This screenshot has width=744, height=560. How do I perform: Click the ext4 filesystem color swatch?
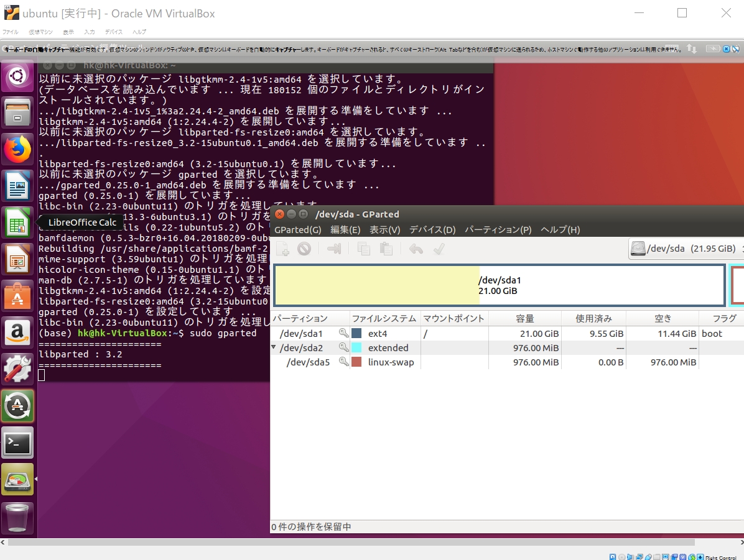point(356,333)
